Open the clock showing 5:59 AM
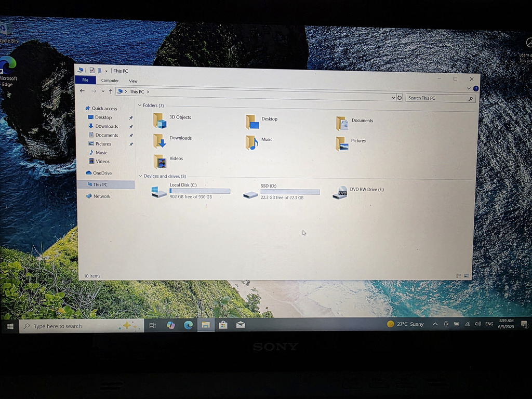 tap(506, 323)
